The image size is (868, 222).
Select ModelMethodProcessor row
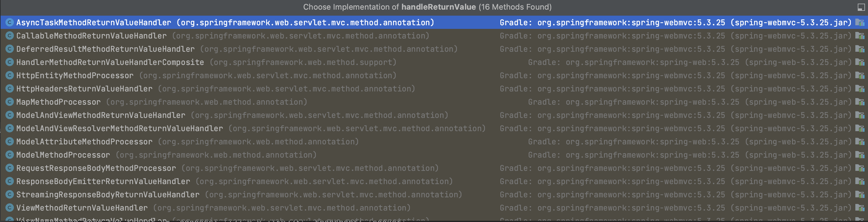(434, 155)
